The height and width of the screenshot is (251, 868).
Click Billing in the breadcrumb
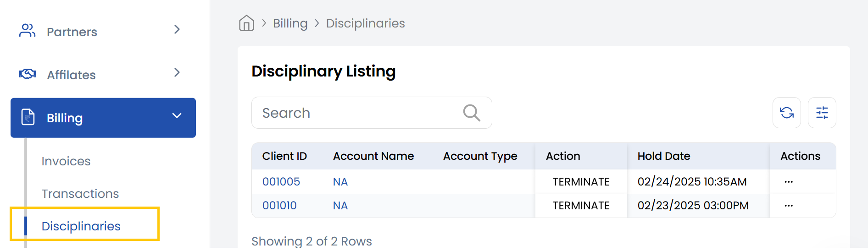tap(290, 23)
